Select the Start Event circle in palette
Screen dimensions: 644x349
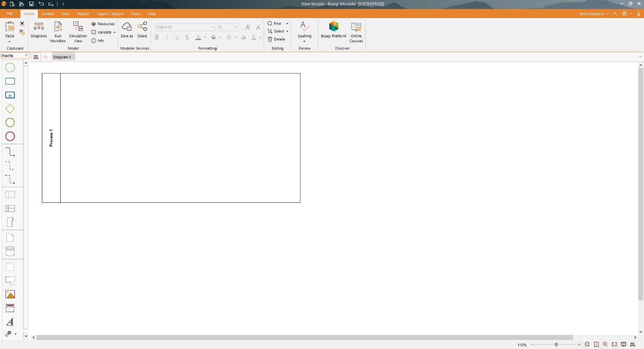tap(10, 67)
